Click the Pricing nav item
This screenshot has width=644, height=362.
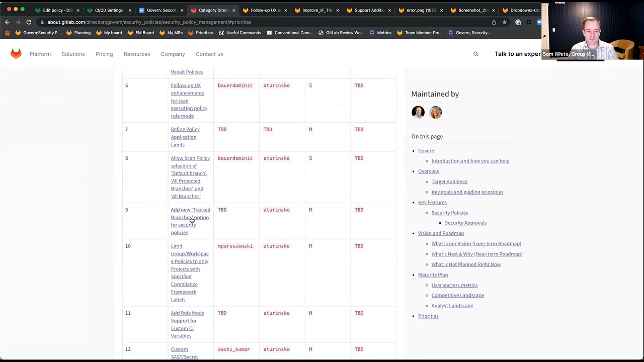coord(104,54)
